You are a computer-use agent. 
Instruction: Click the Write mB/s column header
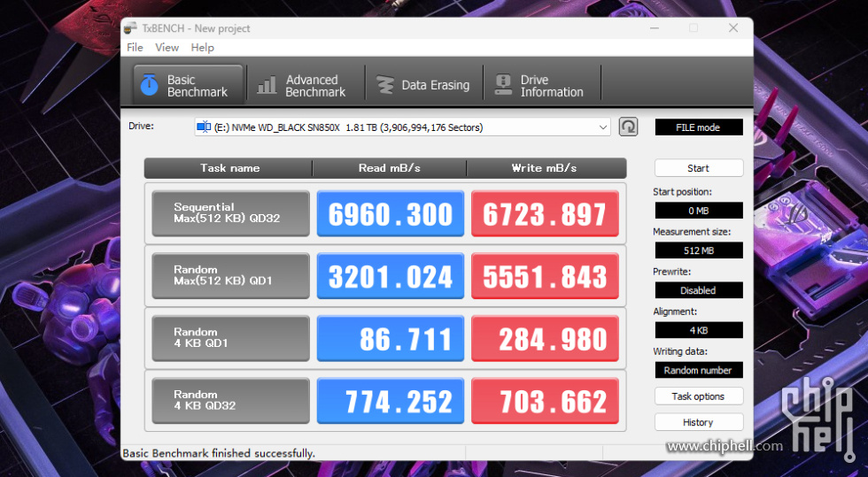546,168
